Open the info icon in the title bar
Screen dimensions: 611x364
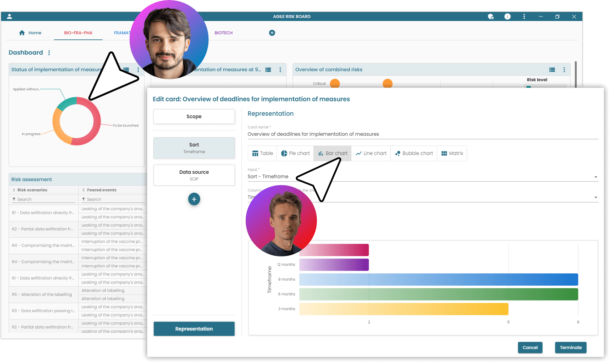pyautogui.click(x=507, y=16)
